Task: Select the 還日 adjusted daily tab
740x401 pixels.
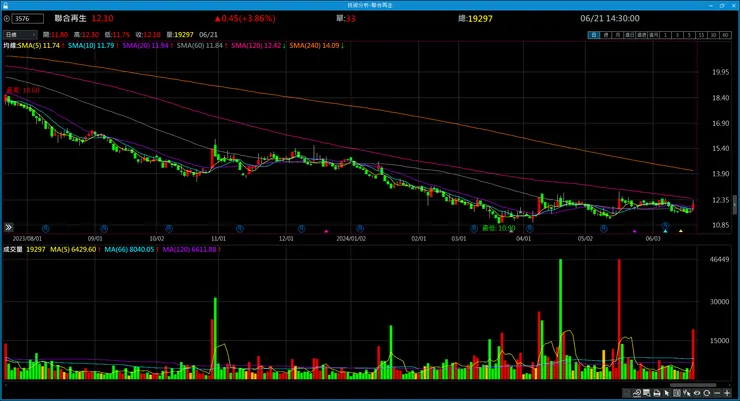Action: pyautogui.click(x=629, y=35)
